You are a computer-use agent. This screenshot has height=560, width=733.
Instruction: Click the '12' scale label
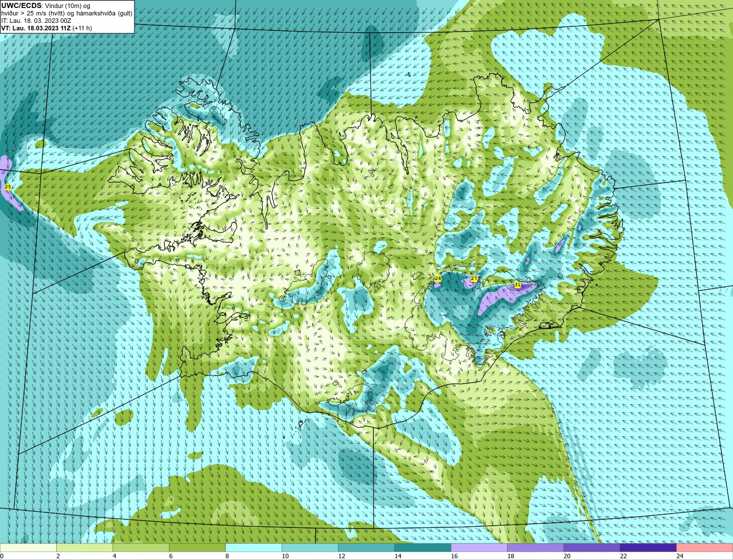[341, 556]
